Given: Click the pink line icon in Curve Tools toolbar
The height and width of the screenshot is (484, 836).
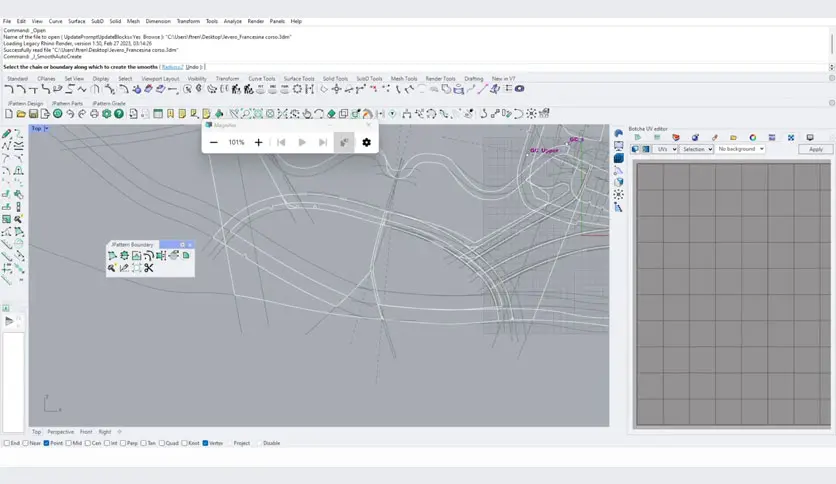Looking at the screenshot, I should click(483, 89).
